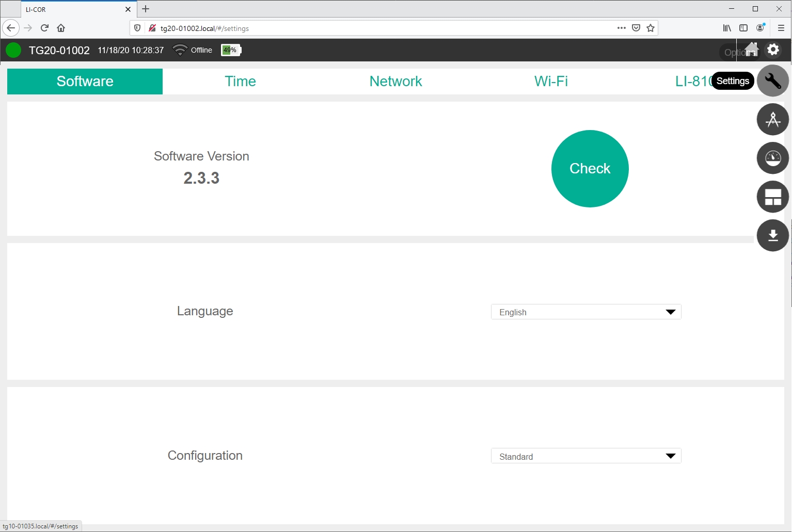
Task: Switch to the Time tab
Action: 240,82
